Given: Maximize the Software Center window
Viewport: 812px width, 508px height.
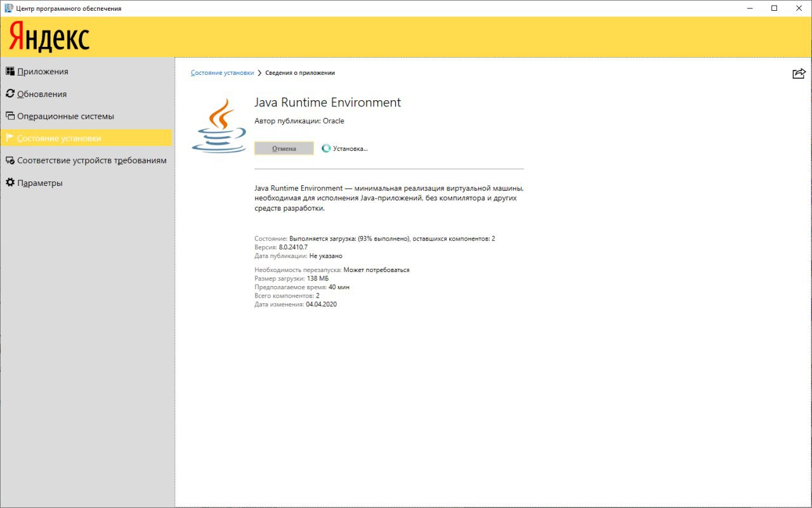Looking at the screenshot, I should pyautogui.click(x=775, y=8).
